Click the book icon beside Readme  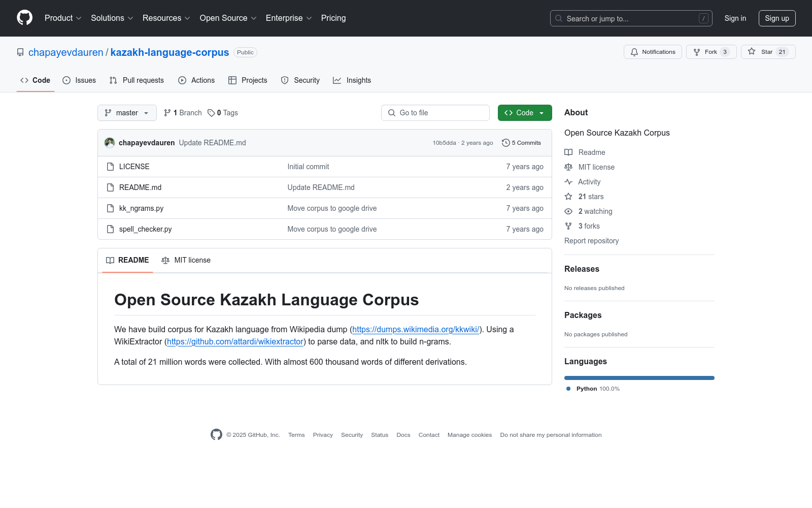[x=568, y=152]
